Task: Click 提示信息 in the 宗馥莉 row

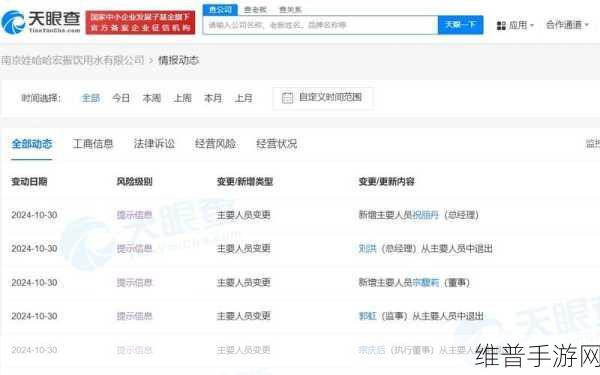Action: (134, 283)
